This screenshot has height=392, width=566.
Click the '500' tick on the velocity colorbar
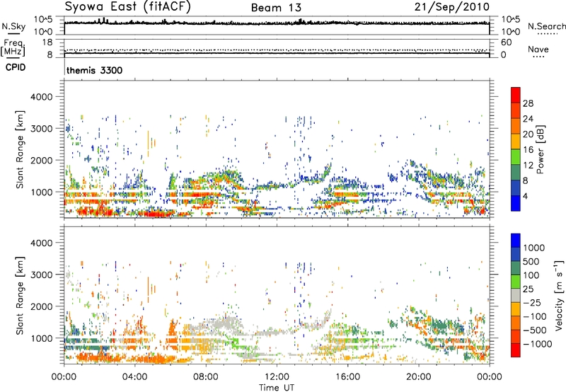[533, 261]
